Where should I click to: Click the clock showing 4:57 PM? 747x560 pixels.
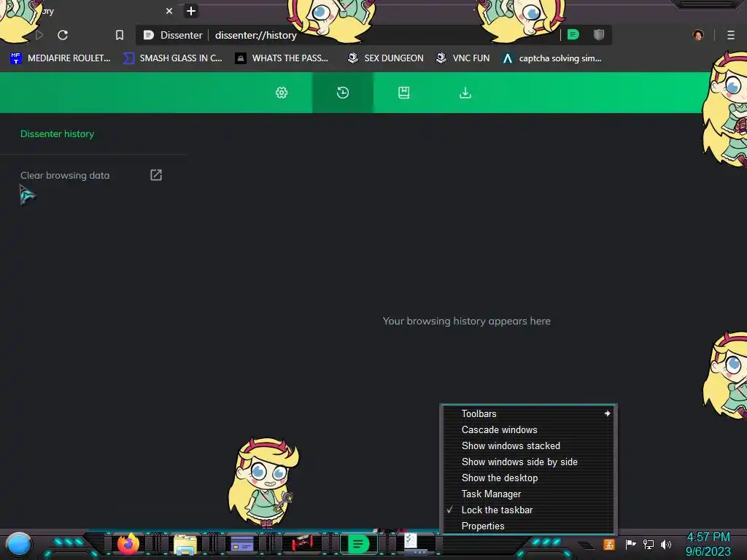(x=708, y=537)
